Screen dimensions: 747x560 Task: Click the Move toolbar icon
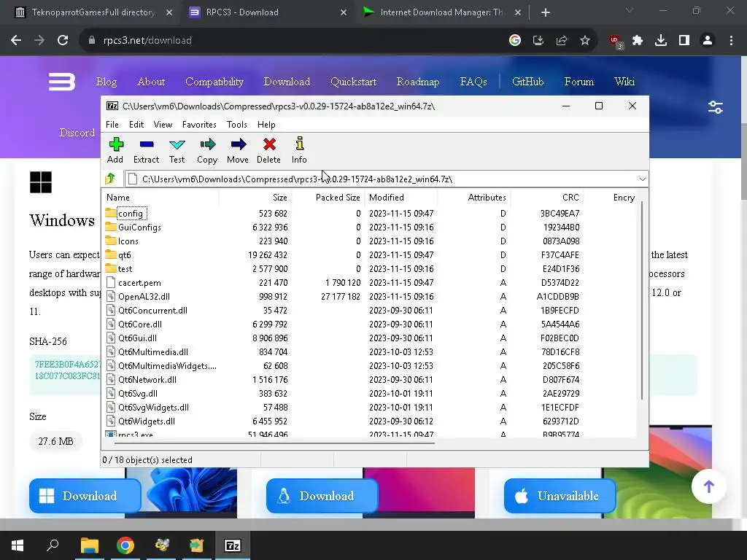pos(238,150)
